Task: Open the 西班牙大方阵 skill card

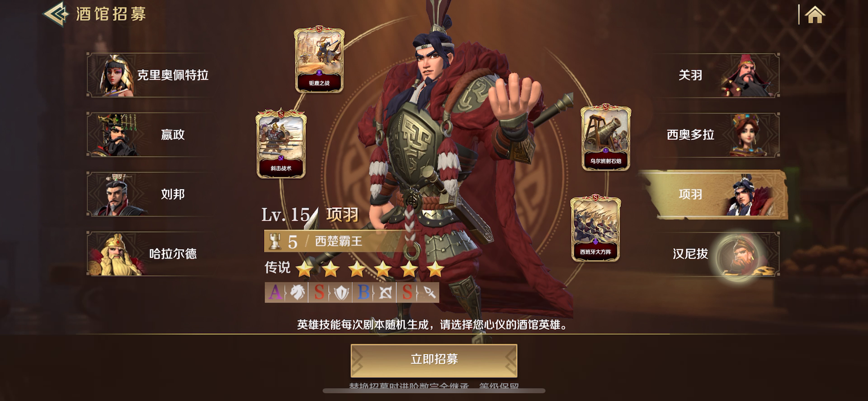Action: [x=595, y=228]
